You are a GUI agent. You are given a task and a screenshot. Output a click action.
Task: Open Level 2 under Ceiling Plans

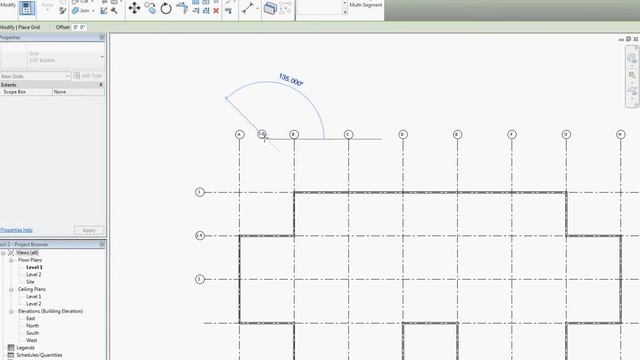[33, 304]
